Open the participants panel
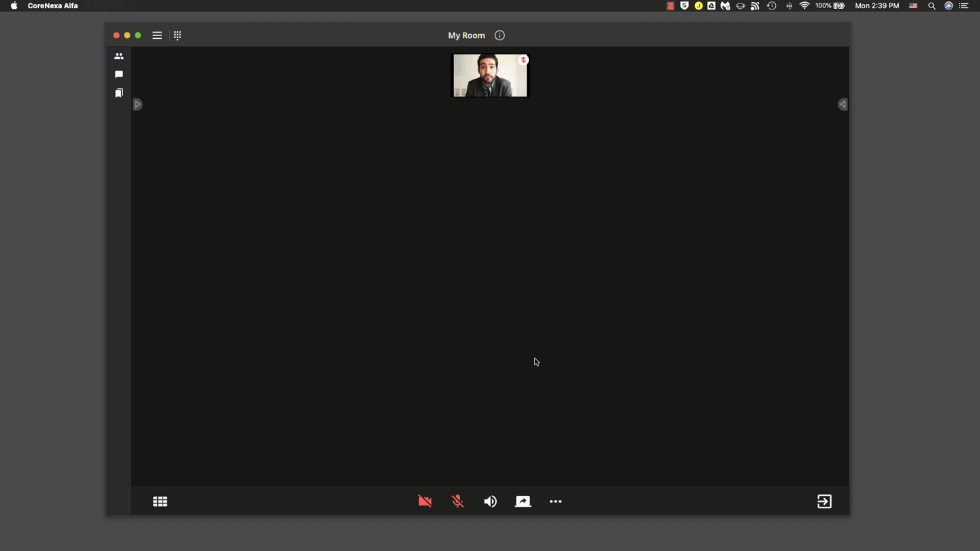This screenshot has height=551, width=980. point(119,56)
